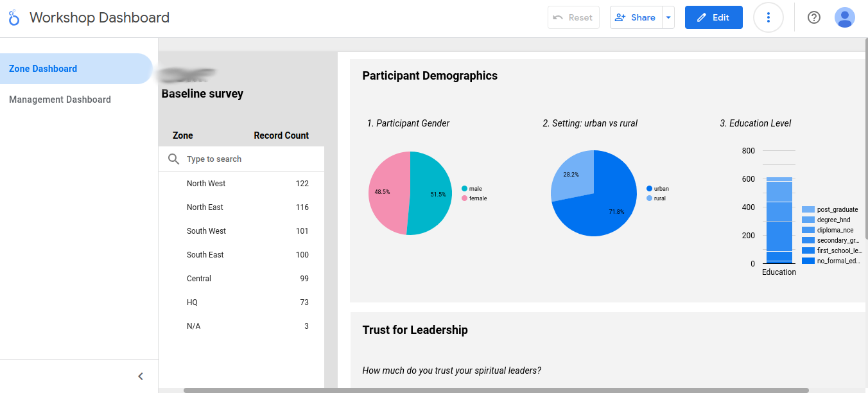Click the Share button

coord(635,18)
